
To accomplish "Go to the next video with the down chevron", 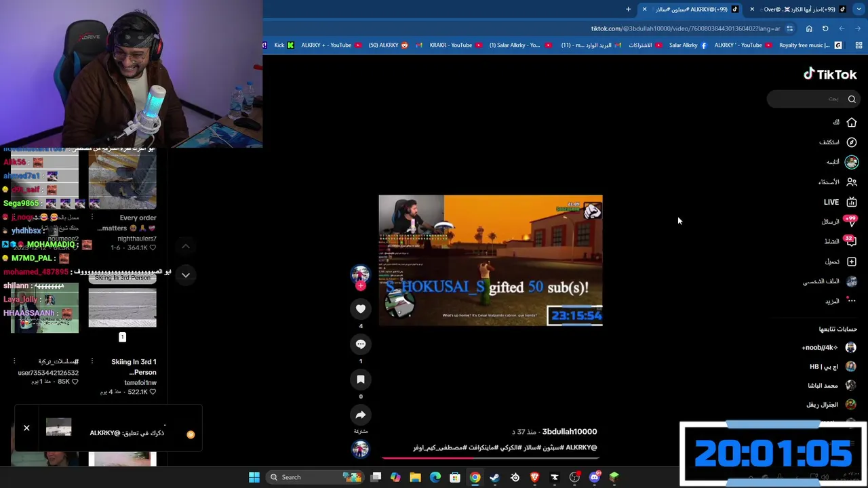I will click(186, 274).
